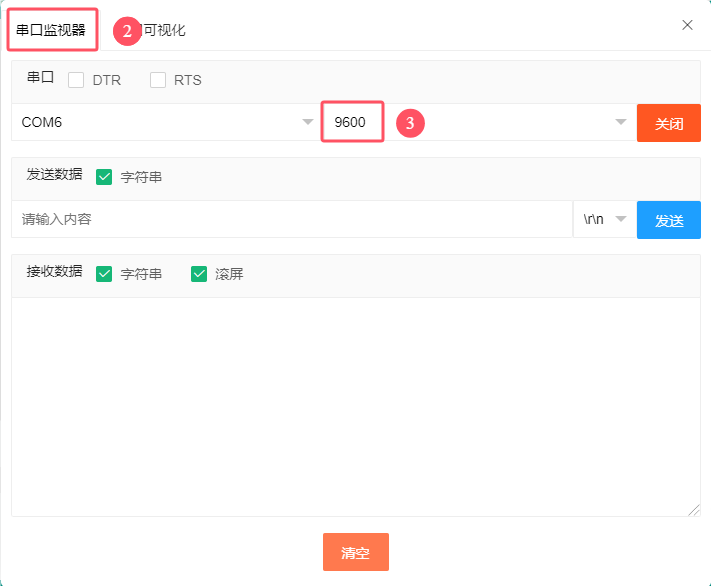Viewport: 711px width, 586px height.
Task: Click the red number 2 badge
Action: click(127, 31)
